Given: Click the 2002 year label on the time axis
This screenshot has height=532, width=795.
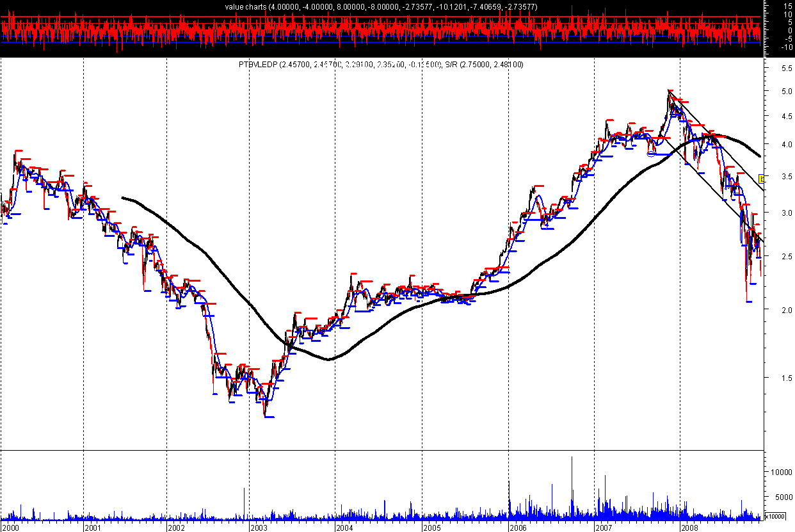Looking at the screenshot, I should [x=176, y=528].
